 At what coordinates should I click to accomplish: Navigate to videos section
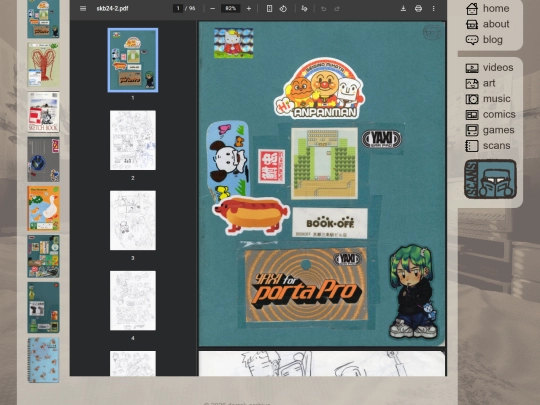498,68
